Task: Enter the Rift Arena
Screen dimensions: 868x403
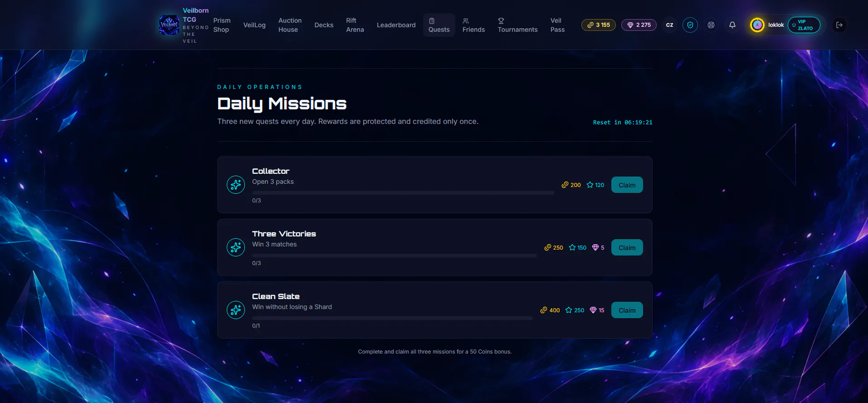Action: pyautogui.click(x=355, y=25)
